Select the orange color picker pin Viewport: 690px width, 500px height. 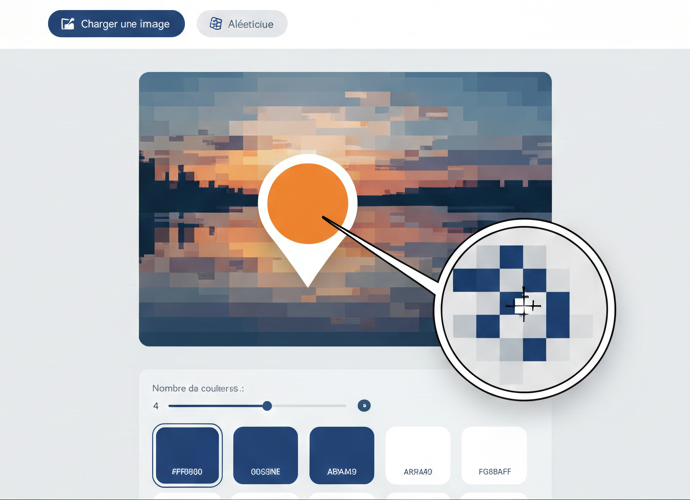[x=308, y=202]
